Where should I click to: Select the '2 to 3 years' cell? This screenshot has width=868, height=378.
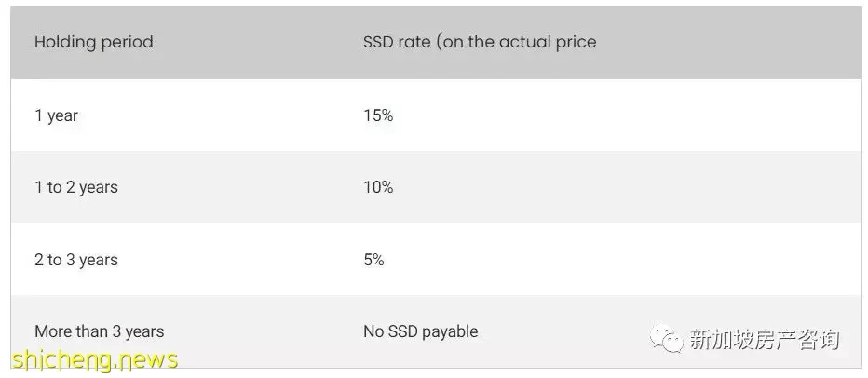[x=75, y=260]
